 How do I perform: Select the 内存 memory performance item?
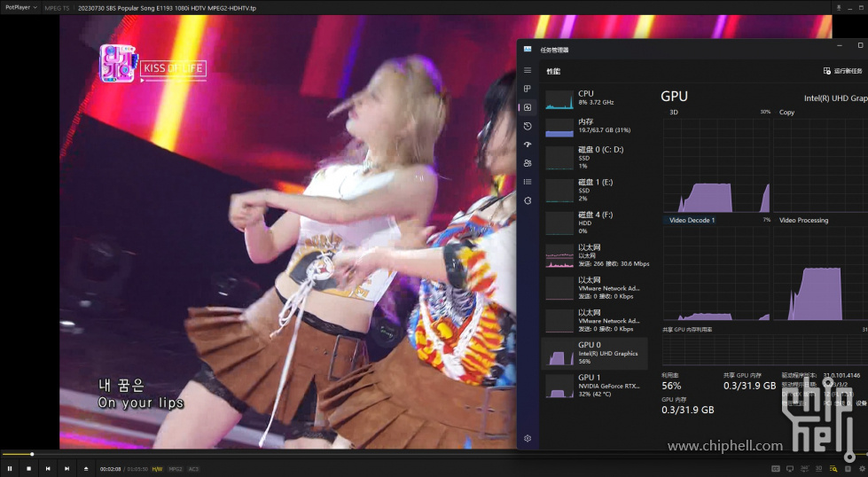click(x=595, y=126)
